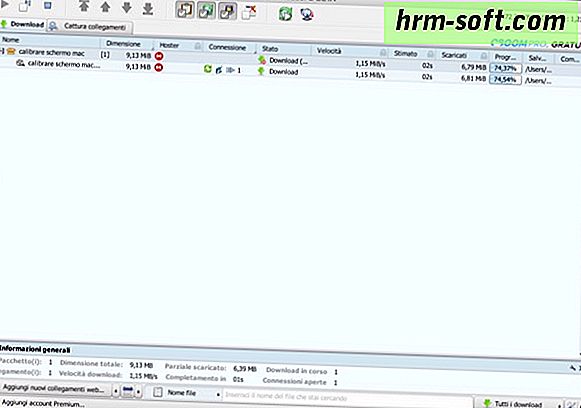Image resolution: width=581 pixels, height=408 pixels.
Task: Click the arrow chunk icon next to the 1
Action: (230, 70)
